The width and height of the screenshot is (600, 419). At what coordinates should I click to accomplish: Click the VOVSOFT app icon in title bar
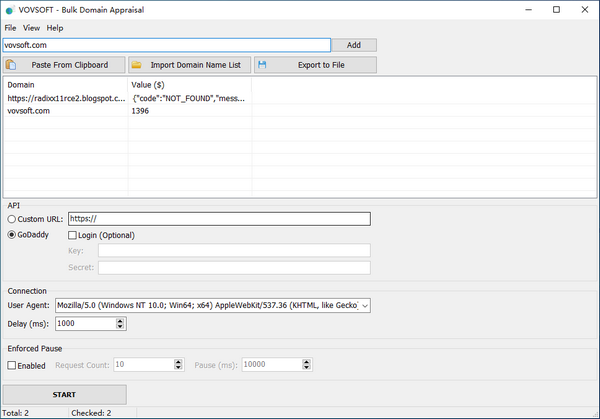click(9, 9)
